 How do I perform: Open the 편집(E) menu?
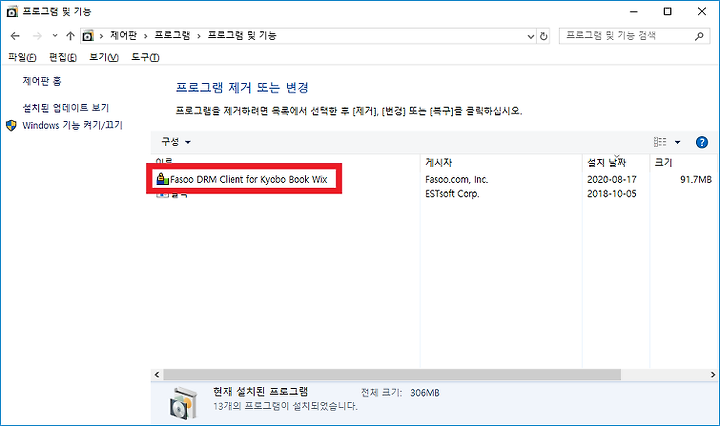pos(63,57)
